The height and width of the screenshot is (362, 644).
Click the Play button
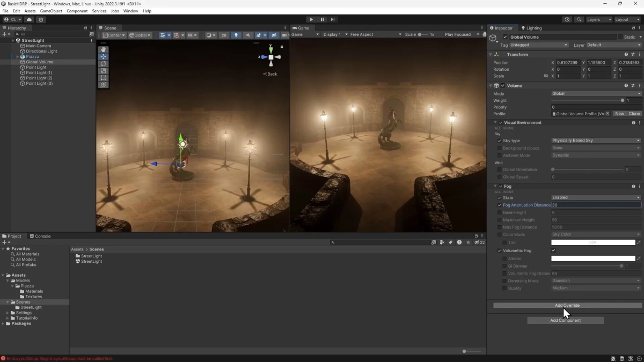point(311,19)
